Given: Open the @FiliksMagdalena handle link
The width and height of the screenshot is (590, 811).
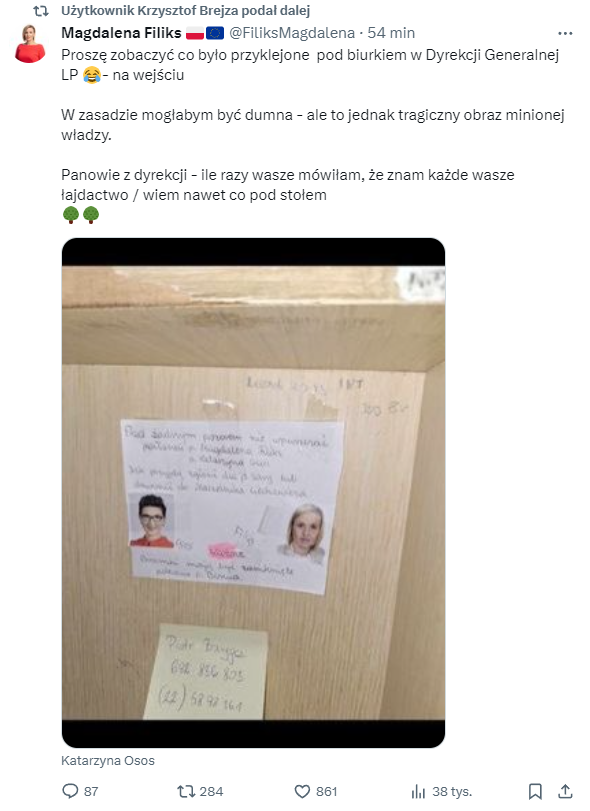Looking at the screenshot, I should click(292, 33).
